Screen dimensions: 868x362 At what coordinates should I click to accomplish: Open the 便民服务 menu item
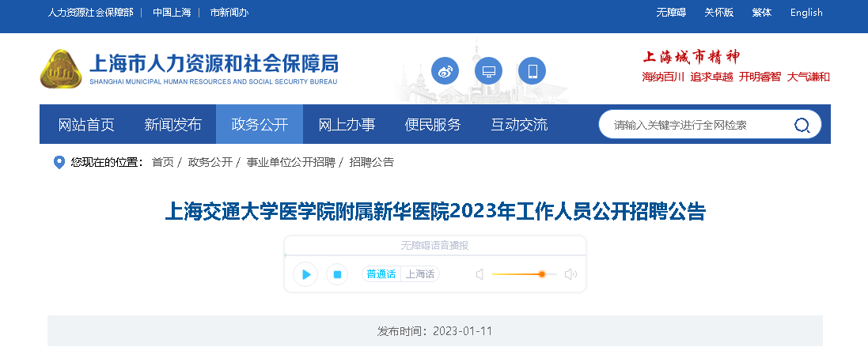[433, 124]
